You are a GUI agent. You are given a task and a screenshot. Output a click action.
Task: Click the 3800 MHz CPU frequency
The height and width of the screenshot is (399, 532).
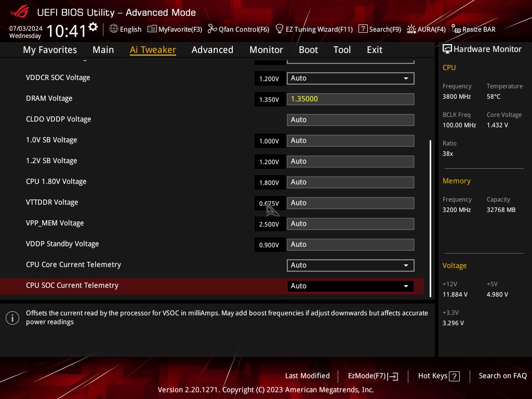[456, 97]
